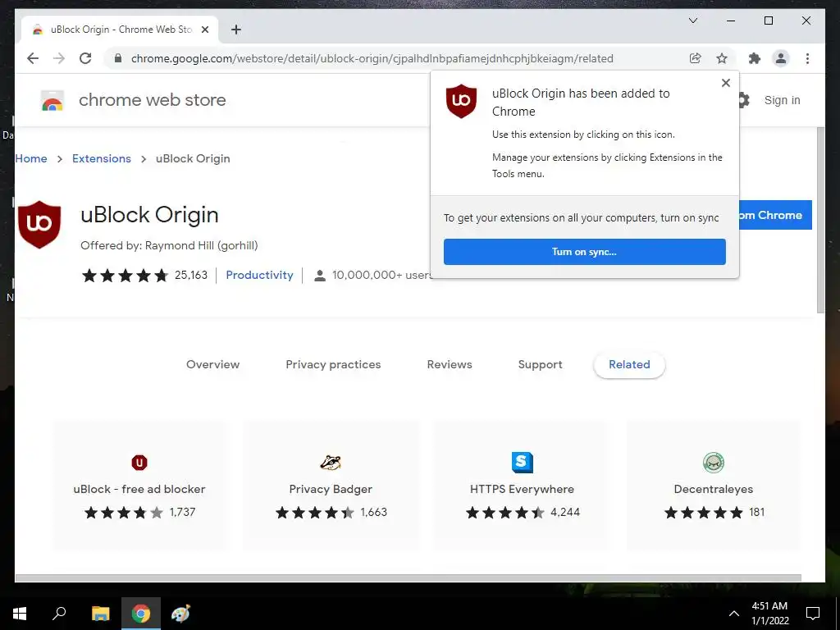Viewport: 840px width, 630px height.
Task: Click the uBlock Origin shield in popup
Action: [461, 101]
